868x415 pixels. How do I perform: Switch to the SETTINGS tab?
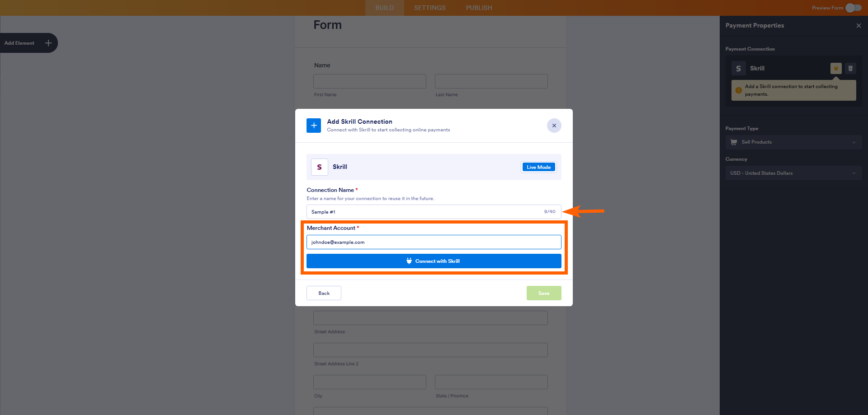[429, 8]
